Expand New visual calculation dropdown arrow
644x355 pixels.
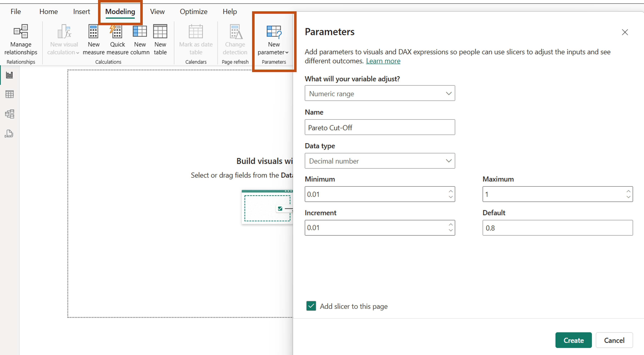[x=77, y=53]
